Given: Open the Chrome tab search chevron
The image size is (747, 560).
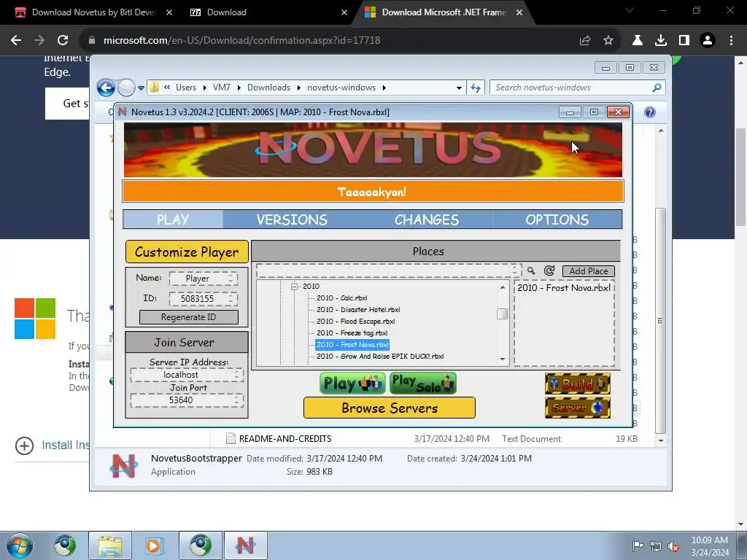Looking at the screenshot, I should point(630,10).
